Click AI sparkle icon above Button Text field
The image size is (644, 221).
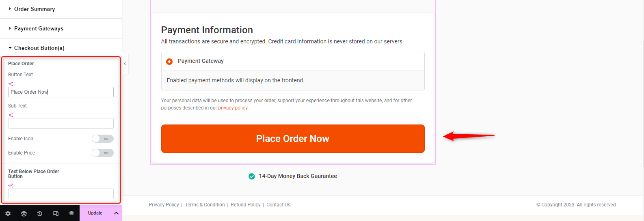(x=11, y=84)
